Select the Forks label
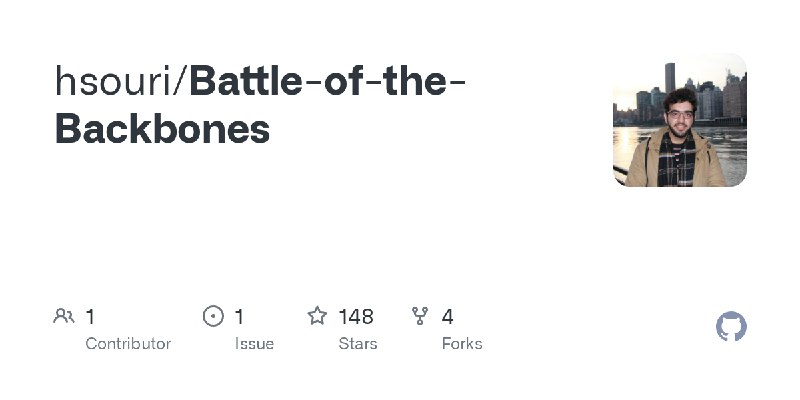 [x=462, y=344]
